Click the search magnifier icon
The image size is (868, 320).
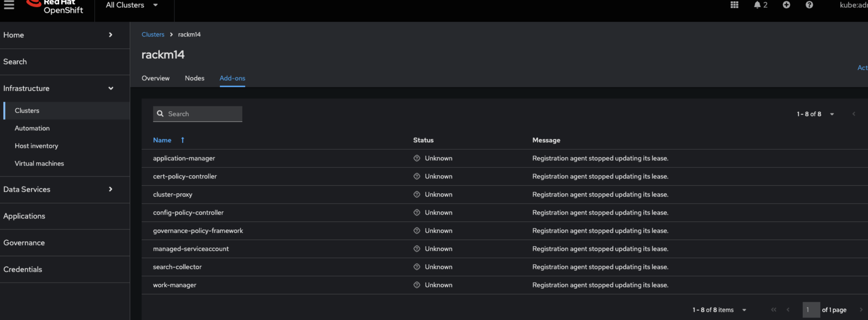click(x=160, y=114)
